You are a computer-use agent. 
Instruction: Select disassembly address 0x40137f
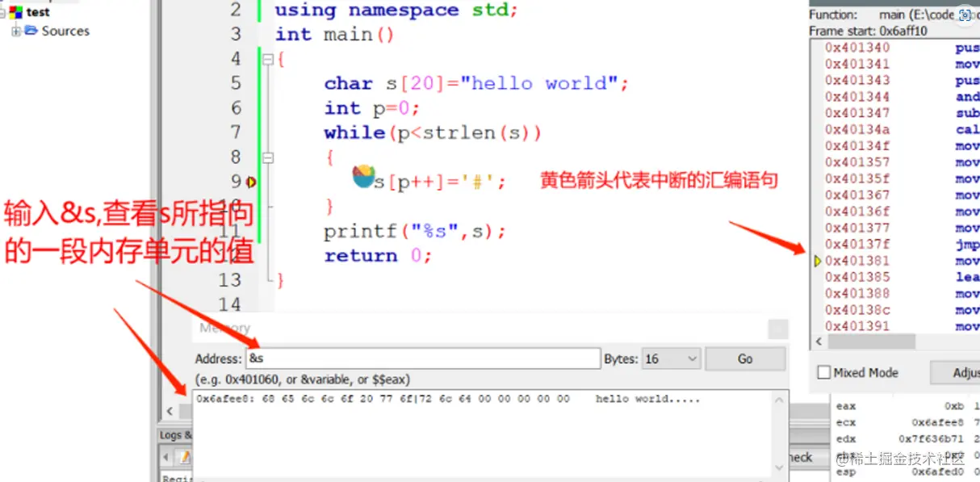click(x=857, y=244)
